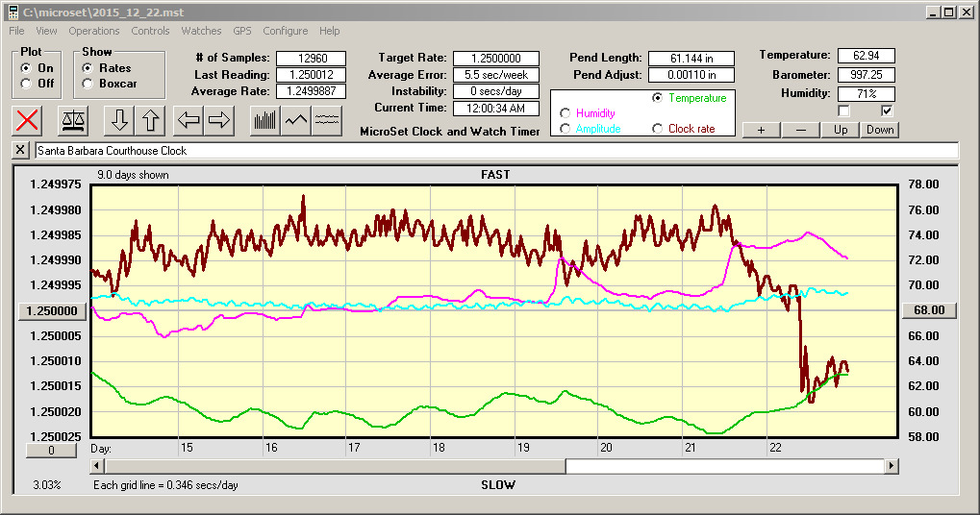Screen dimensions: 980x515
Task: Click the 0 button below left axis
Action: [x=51, y=450]
